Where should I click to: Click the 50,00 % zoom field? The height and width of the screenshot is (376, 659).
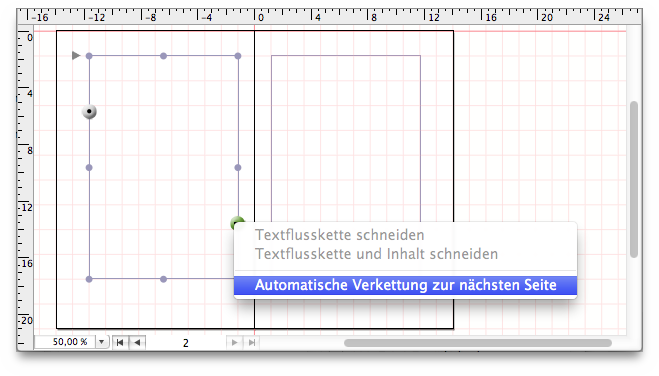point(66,342)
